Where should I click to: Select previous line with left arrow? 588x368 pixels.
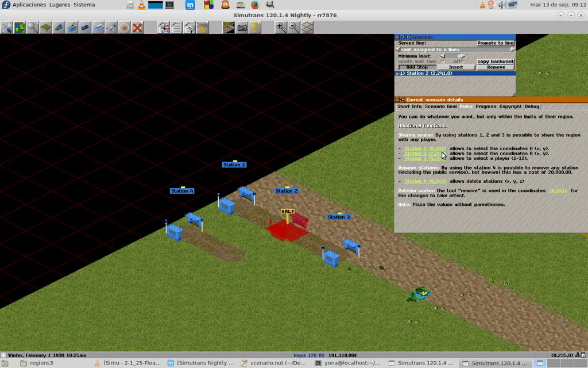pos(397,49)
